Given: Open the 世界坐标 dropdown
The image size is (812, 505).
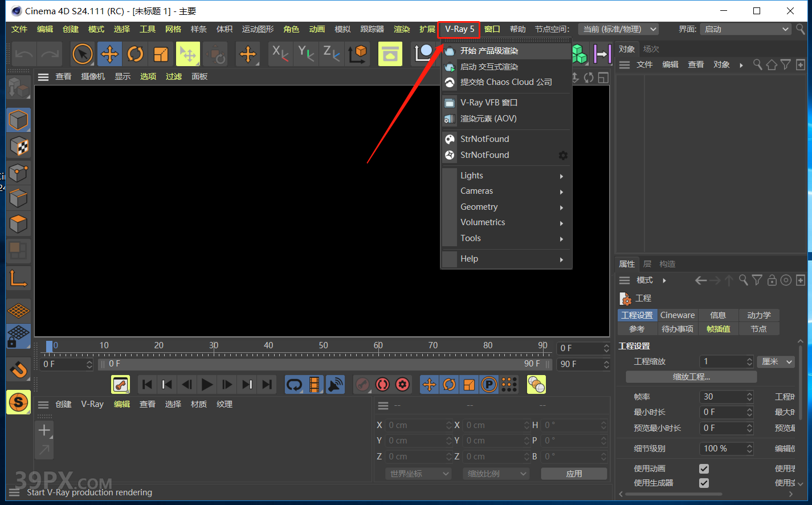Looking at the screenshot, I should pos(418,474).
